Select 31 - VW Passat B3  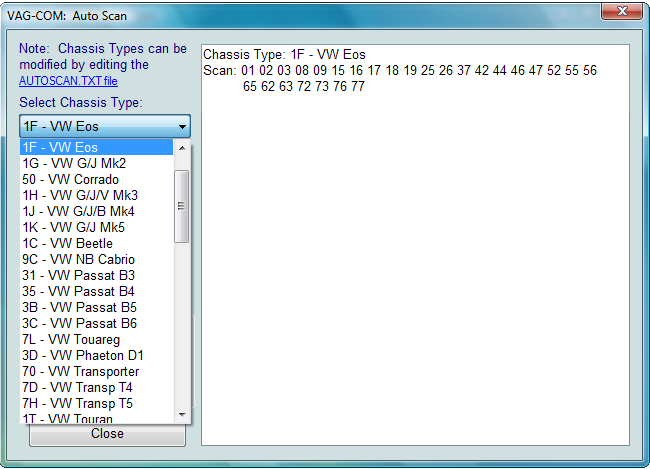(96, 275)
